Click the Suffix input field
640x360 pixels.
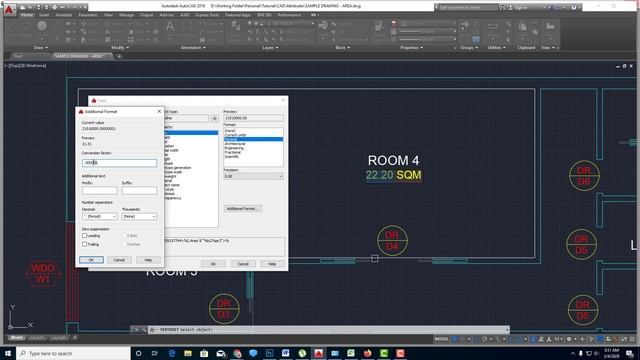tap(139, 191)
